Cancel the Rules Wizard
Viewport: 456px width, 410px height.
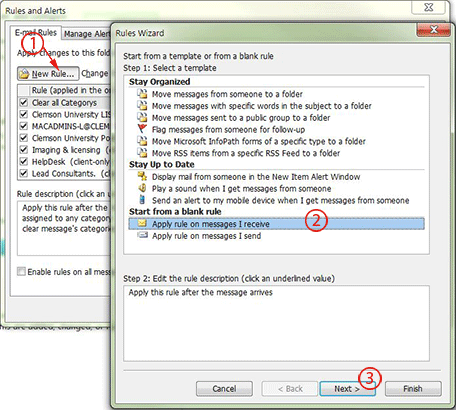click(224, 389)
